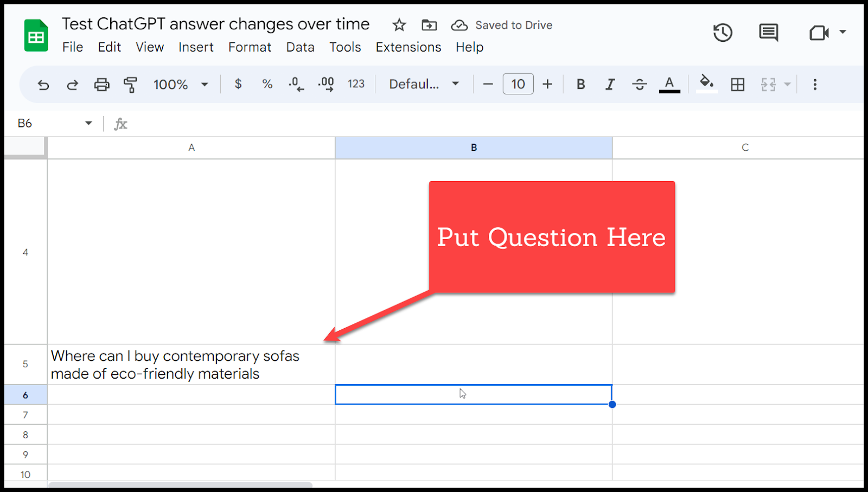This screenshot has width=868, height=492.
Task: Toggle strikethrough formatting
Action: tap(640, 85)
